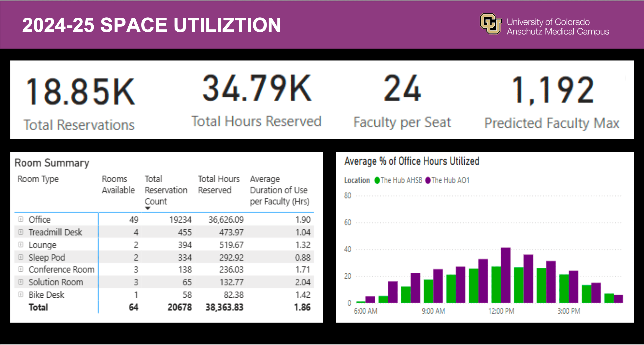The image size is (644, 345).
Task: Expand the Solution Room row
Action: 21,282
